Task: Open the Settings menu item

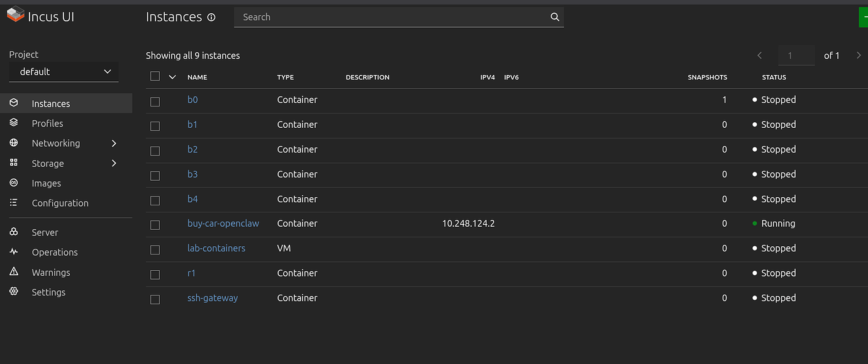Action: 48,292
